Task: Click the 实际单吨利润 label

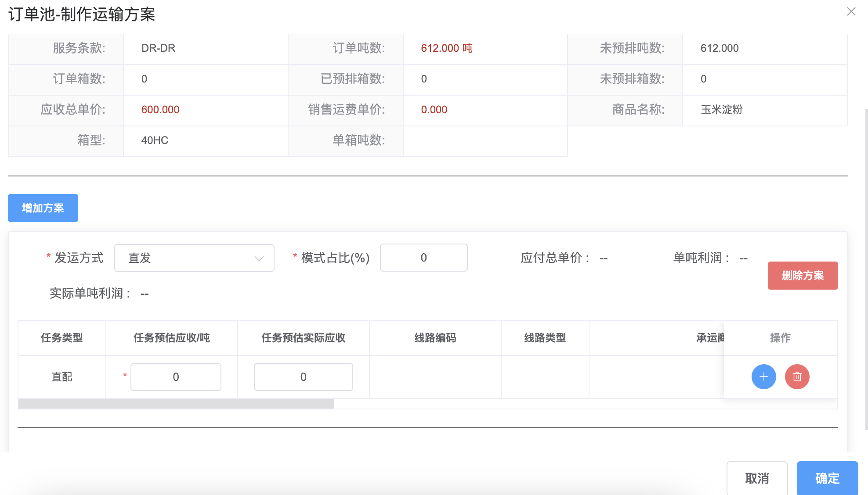Action: pos(90,293)
